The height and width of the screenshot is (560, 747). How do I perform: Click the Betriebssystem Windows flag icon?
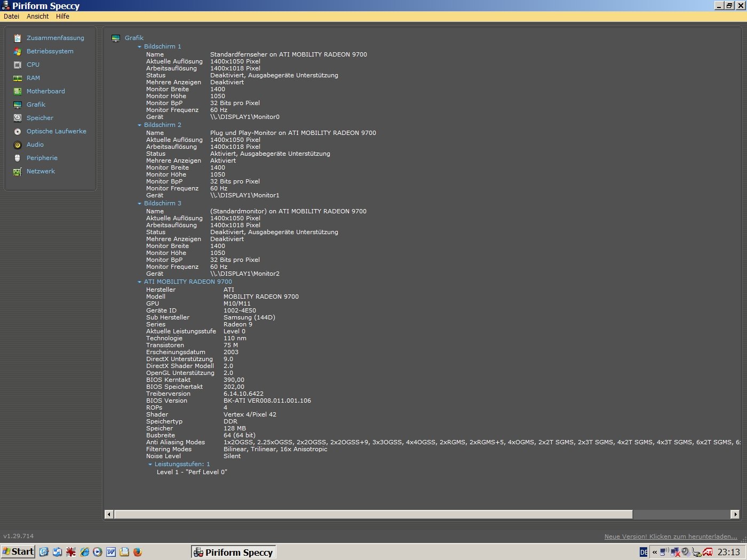click(18, 52)
